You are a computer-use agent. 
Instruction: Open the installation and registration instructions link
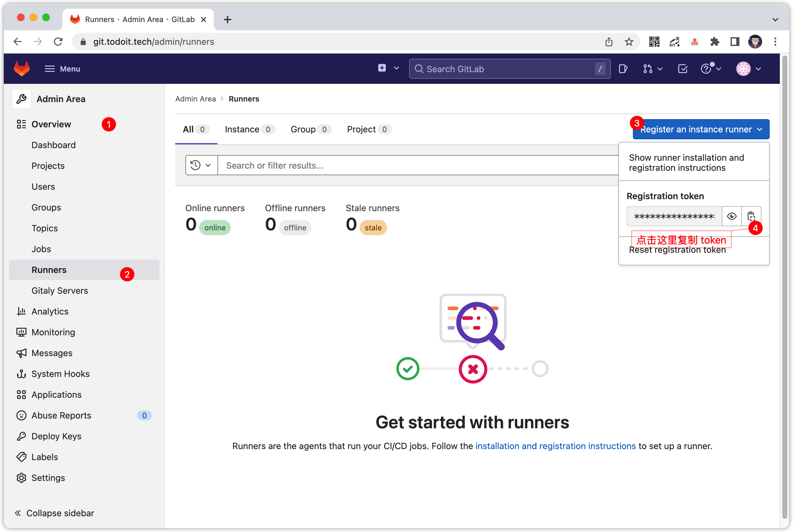coord(555,446)
